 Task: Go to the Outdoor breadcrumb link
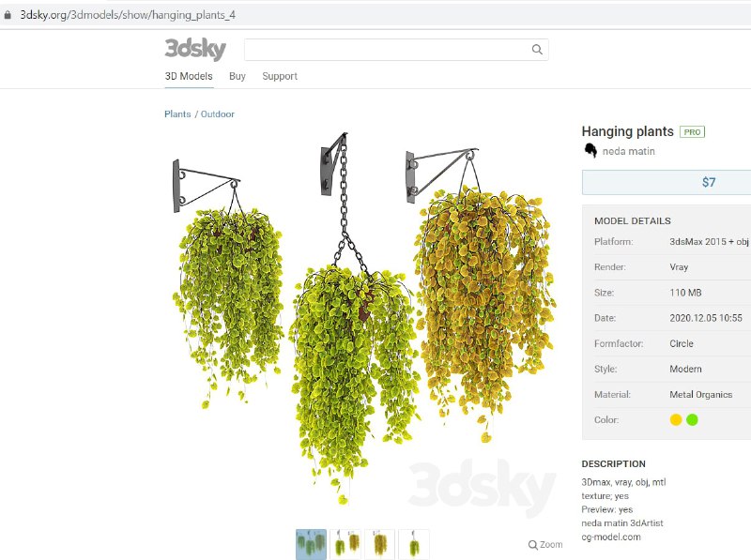218,114
